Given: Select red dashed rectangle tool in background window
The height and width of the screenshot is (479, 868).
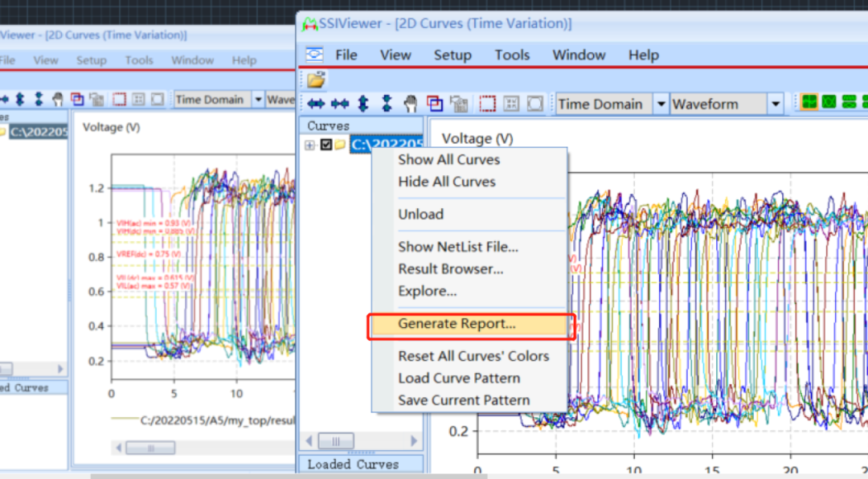Looking at the screenshot, I should click(x=119, y=100).
